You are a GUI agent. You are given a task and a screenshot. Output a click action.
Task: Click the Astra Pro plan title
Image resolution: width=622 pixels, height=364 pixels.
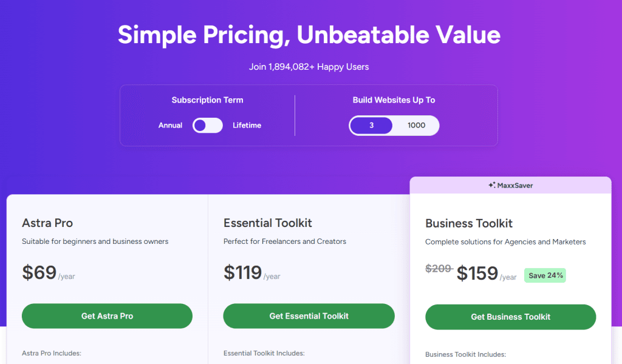pyautogui.click(x=47, y=223)
